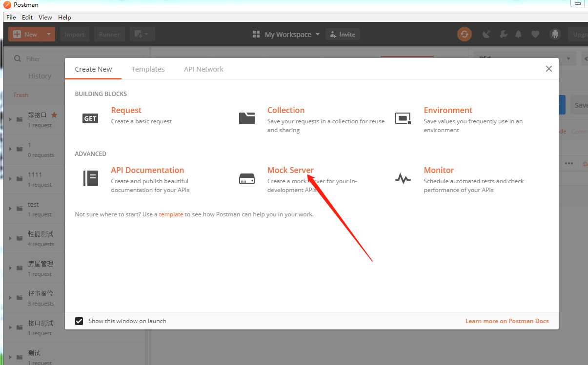Open Learn more on Postman Docs
The image size is (588, 365).
(x=507, y=321)
